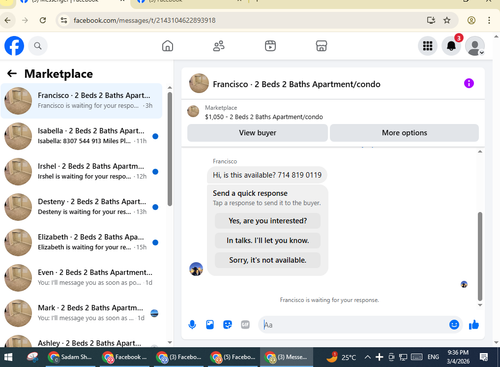Click the microphone voice clip icon

coord(192,324)
